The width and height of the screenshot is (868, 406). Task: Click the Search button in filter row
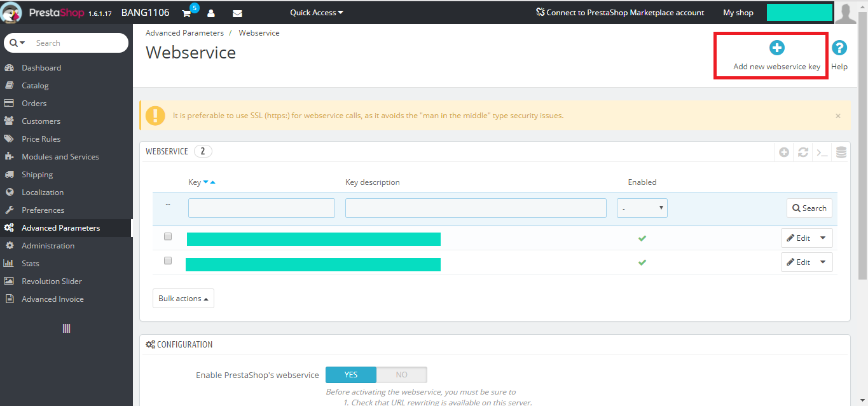pyautogui.click(x=809, y=208)
